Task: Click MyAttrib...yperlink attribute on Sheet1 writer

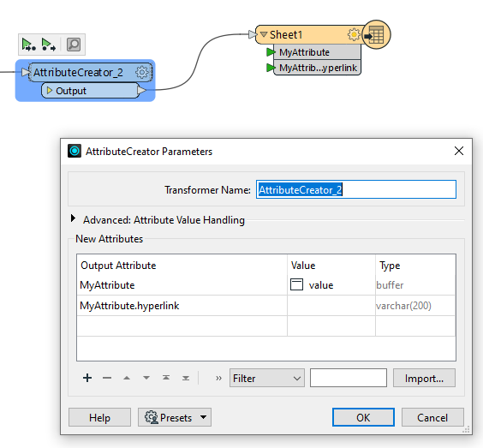Action: tap(317, 68)
